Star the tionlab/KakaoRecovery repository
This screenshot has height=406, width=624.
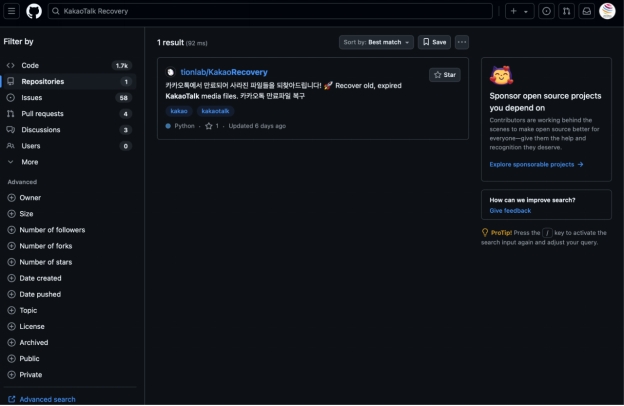point(445,75)
